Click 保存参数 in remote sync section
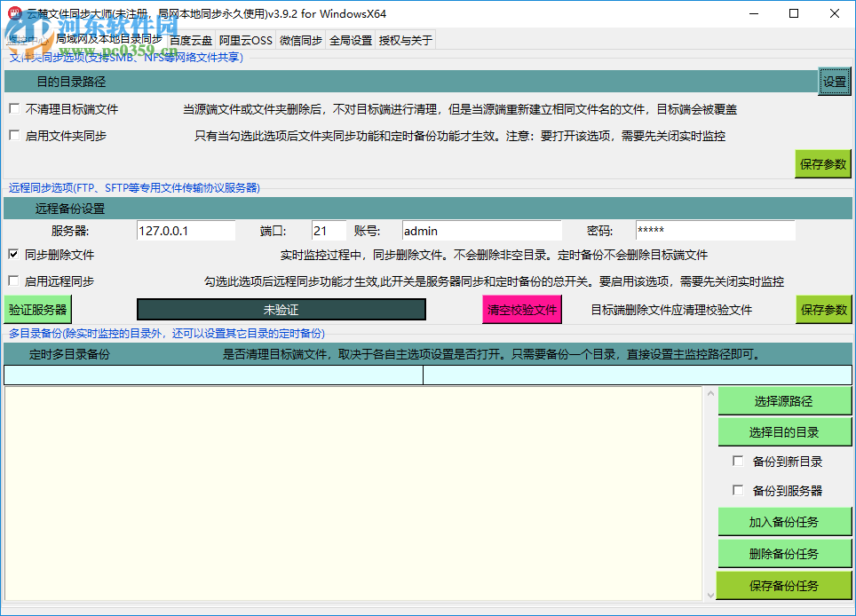 pyautogui.click(x=823, y=310)
